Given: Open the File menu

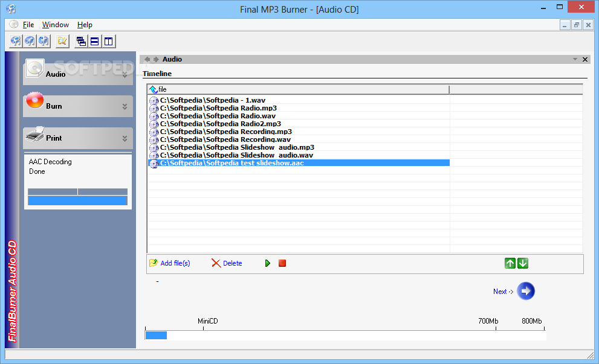Looking at the screenshot, I should click(x=28, y=25).
